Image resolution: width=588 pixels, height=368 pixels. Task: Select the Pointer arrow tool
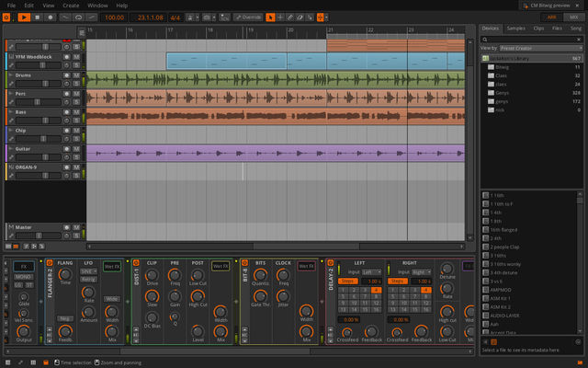click(270, 17)
